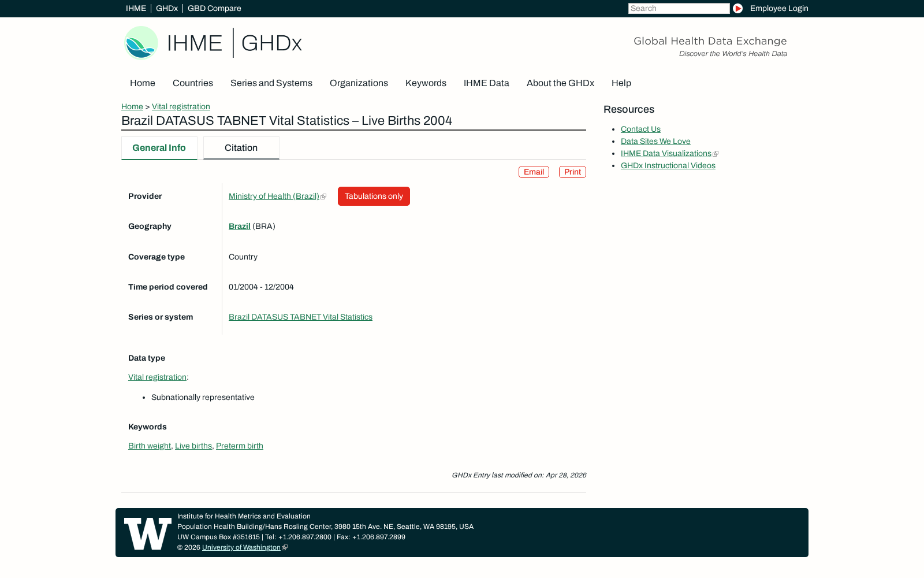The height and width of the screenshot is (578, 924).
Task: Click Employee Login
Action: click(779, 8)
